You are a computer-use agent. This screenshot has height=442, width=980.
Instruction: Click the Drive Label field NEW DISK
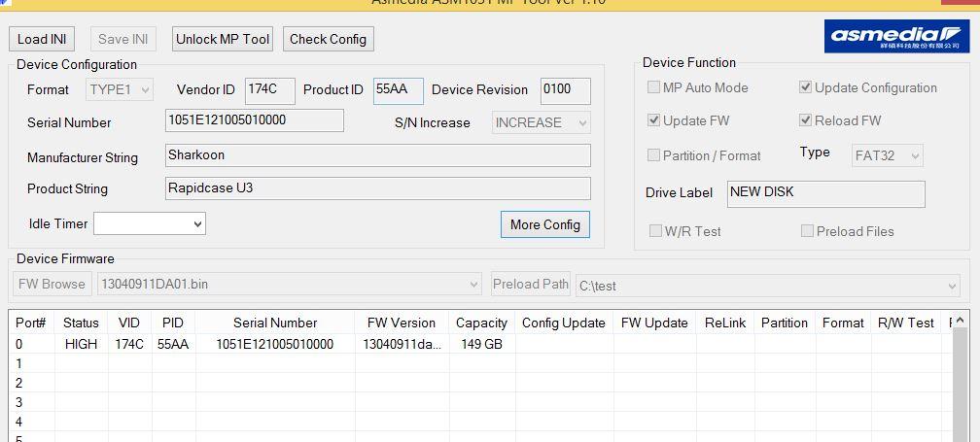pyautogui.click(x=825, y=194)
